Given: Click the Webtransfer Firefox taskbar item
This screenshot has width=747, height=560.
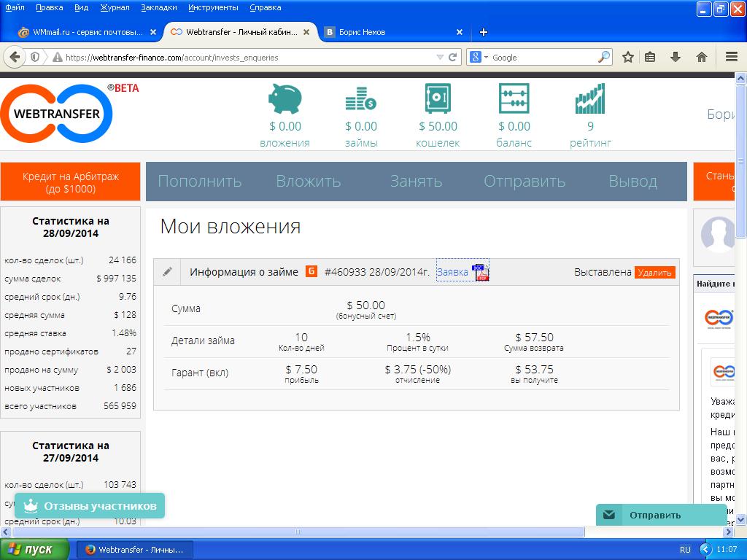Looking at the screenshot, I should tap(135, 550).
